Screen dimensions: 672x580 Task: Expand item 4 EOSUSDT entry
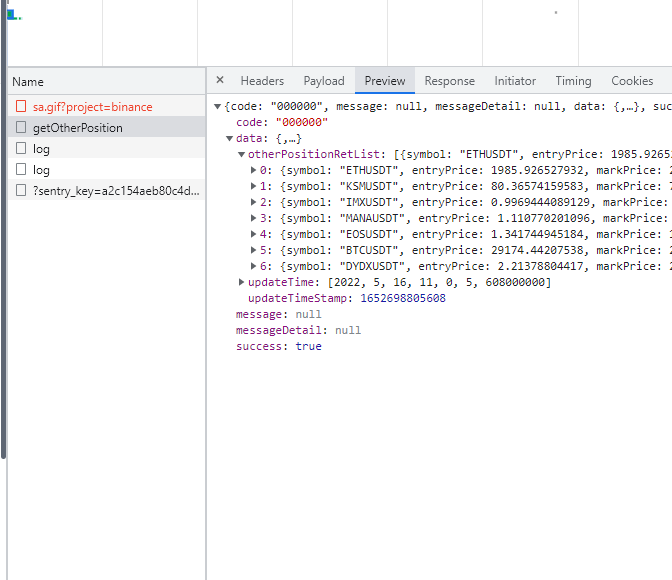254,234
